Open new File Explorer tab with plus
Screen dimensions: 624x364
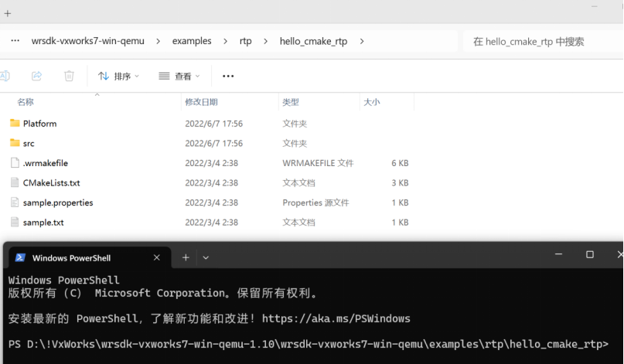[x=8, y=14]
